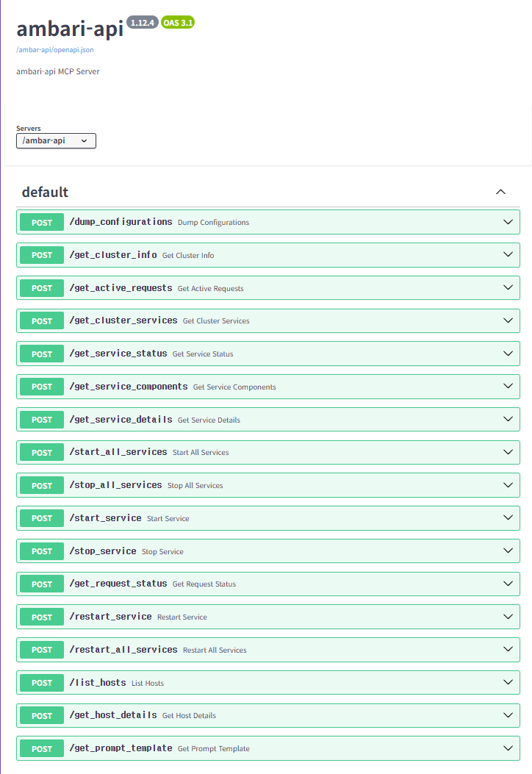Click POST badge of /get_service_components
This screenshot has width=532, height=774.
[42, 387]
